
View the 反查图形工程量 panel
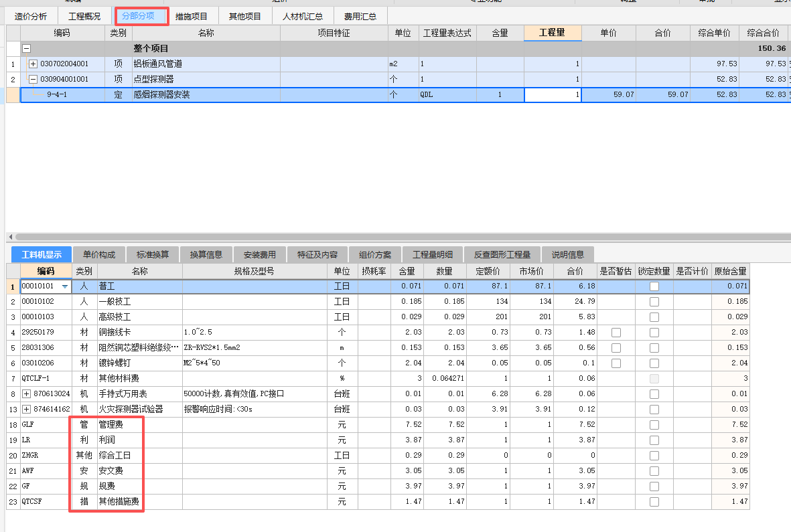coord(502,254)
